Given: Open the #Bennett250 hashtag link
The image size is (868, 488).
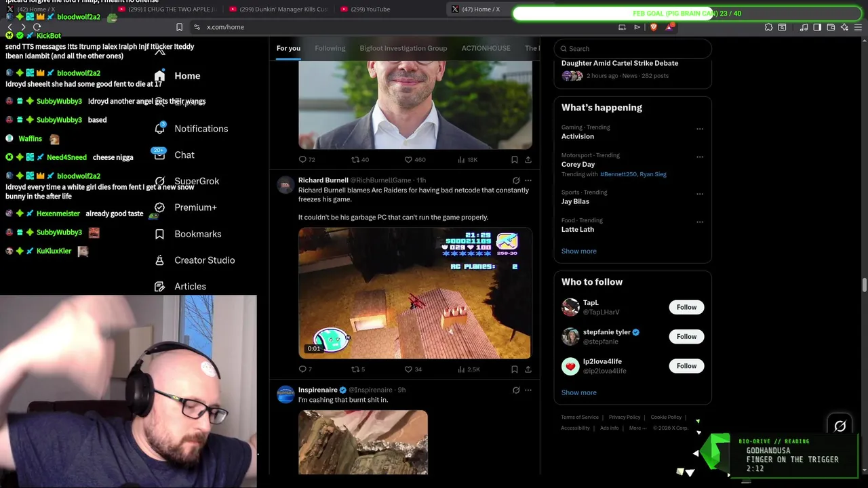Looking at the screenshot, I should pos(618,174).
